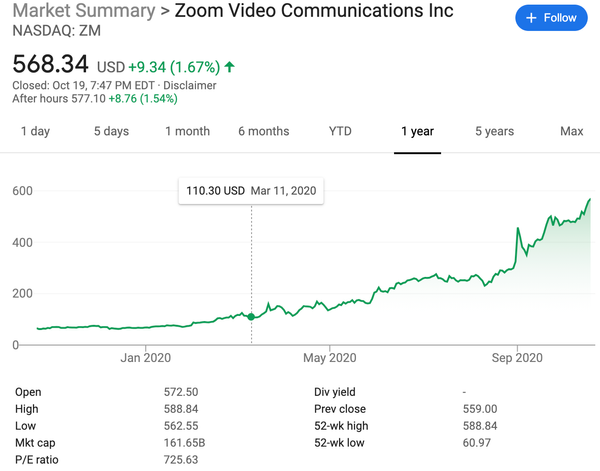Click the plus icon in the Follow button
The height and width of the screenshot is (471, 600).
pyautogui.click(x=531, y=18)
